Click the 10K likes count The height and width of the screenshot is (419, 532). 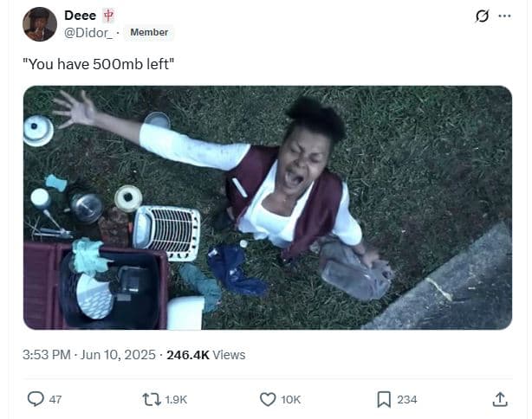pos(292,399)
